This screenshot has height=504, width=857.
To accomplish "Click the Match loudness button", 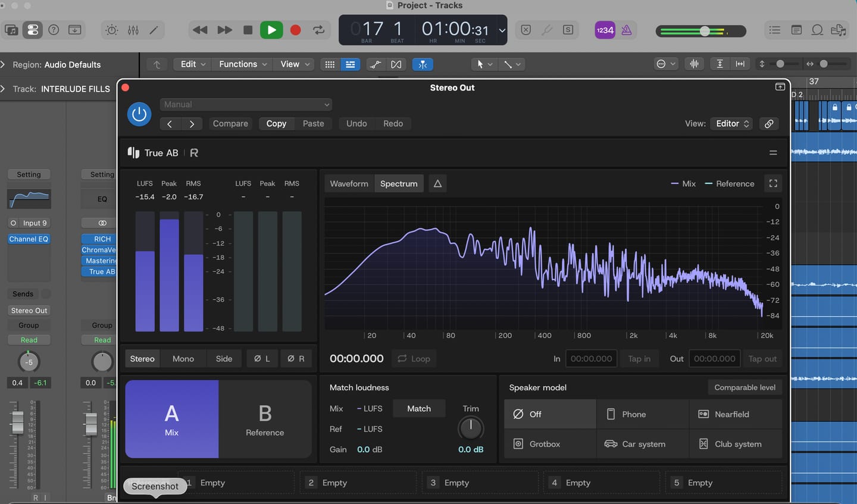I will click(x=419, y=408).
